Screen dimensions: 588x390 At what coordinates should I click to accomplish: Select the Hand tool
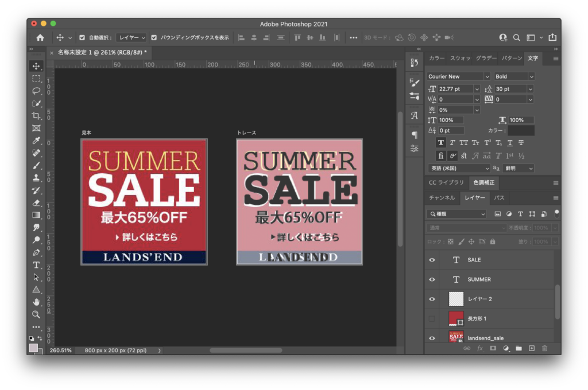(36, 302)
